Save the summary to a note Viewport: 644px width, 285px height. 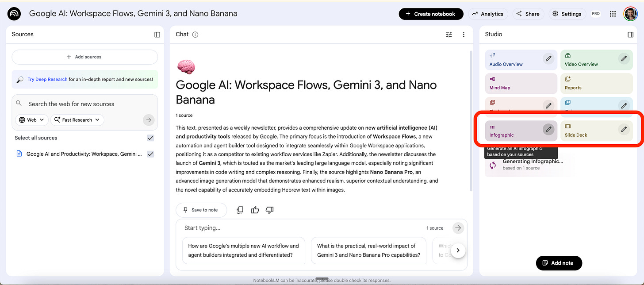coord(201,210)
